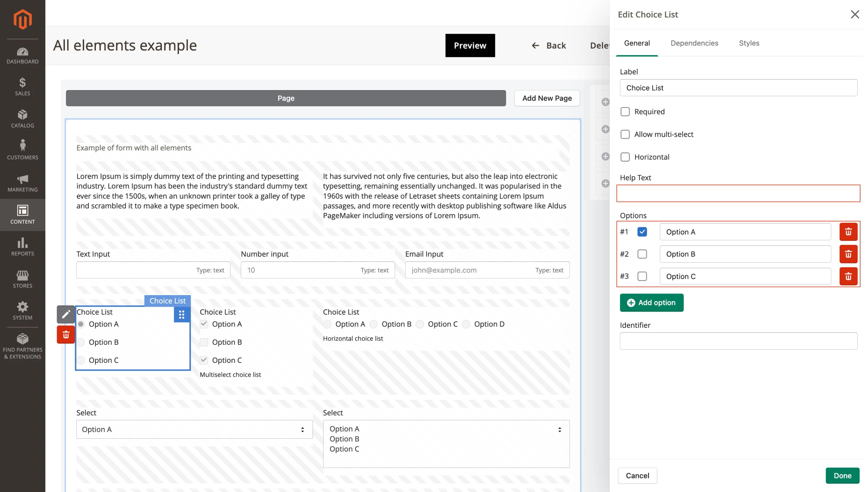868x492 pixels.
Task: Check the Horizontal option checkbox
Action: coord(625,157)
